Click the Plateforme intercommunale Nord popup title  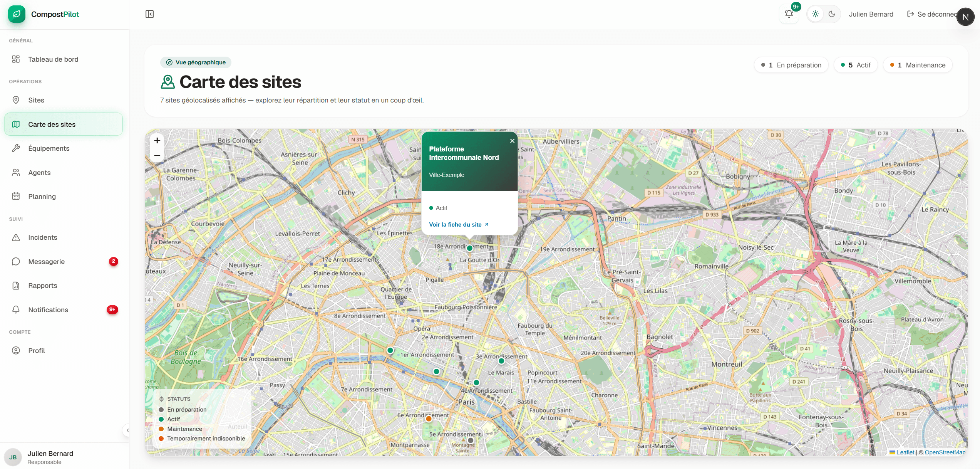pos(464,153)
